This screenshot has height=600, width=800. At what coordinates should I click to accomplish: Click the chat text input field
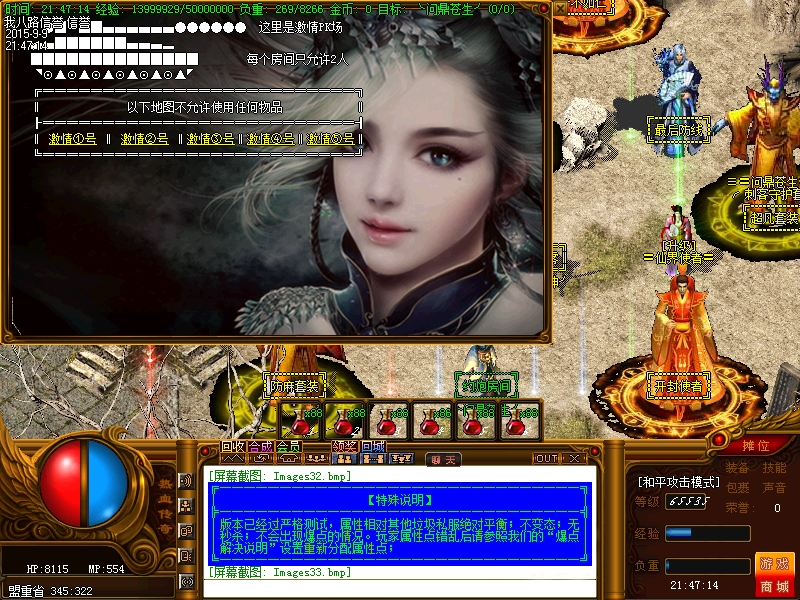[399, 589]
